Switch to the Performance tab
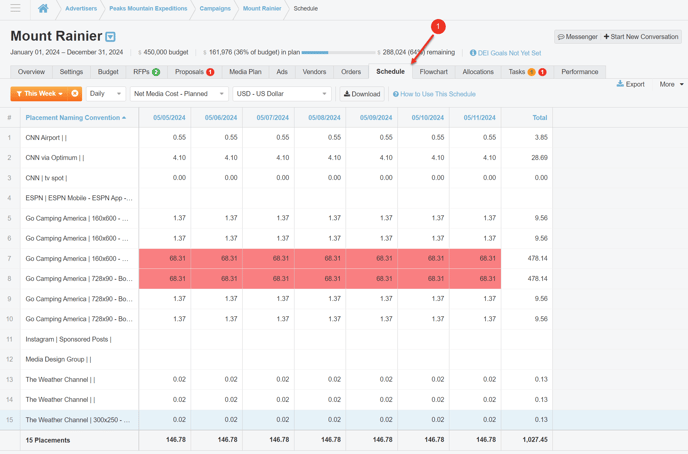Image resolution: width=688 pixels, height=454 pixels. (x=580, y=72)
